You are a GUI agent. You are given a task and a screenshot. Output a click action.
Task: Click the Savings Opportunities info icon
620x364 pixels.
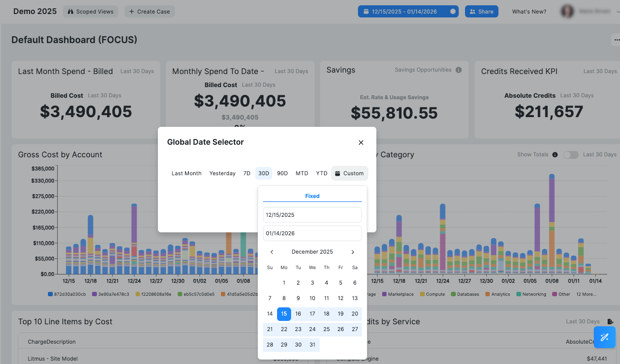click(x=458, y=69)
